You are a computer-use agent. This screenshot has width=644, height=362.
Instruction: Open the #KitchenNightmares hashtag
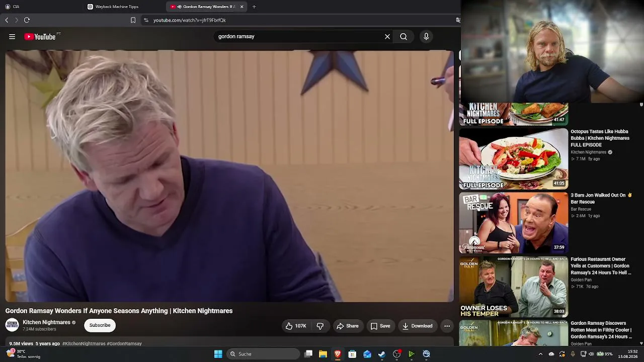coord(84,344)
